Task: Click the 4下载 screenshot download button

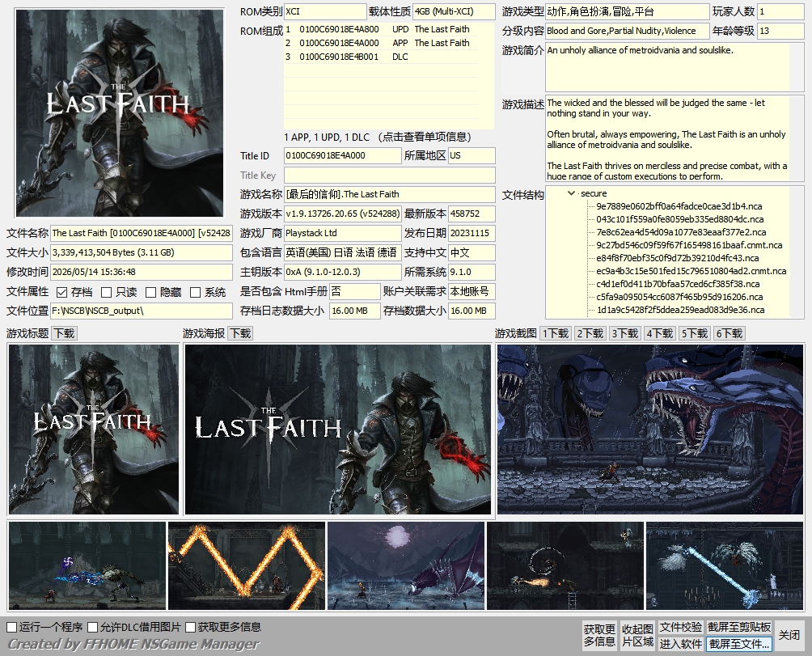Action: coord(660,333)
